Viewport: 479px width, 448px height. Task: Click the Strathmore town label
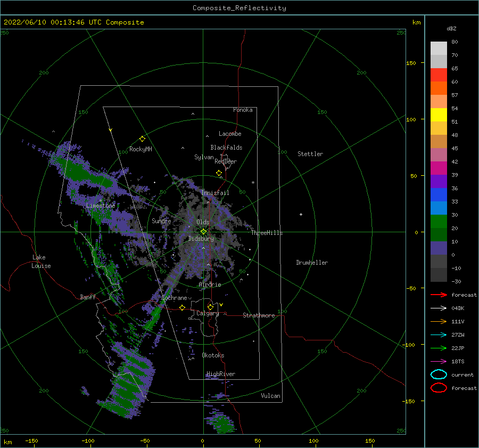[x=259, y=315]
